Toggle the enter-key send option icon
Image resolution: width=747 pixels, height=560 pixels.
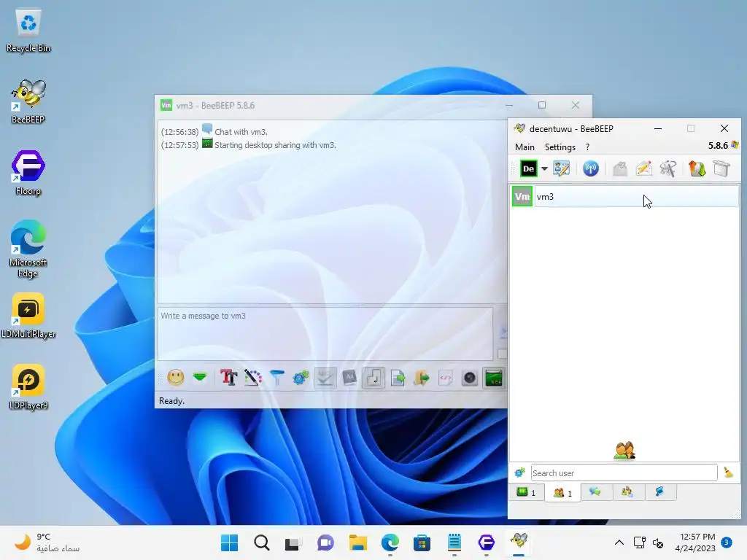(373, 378)
